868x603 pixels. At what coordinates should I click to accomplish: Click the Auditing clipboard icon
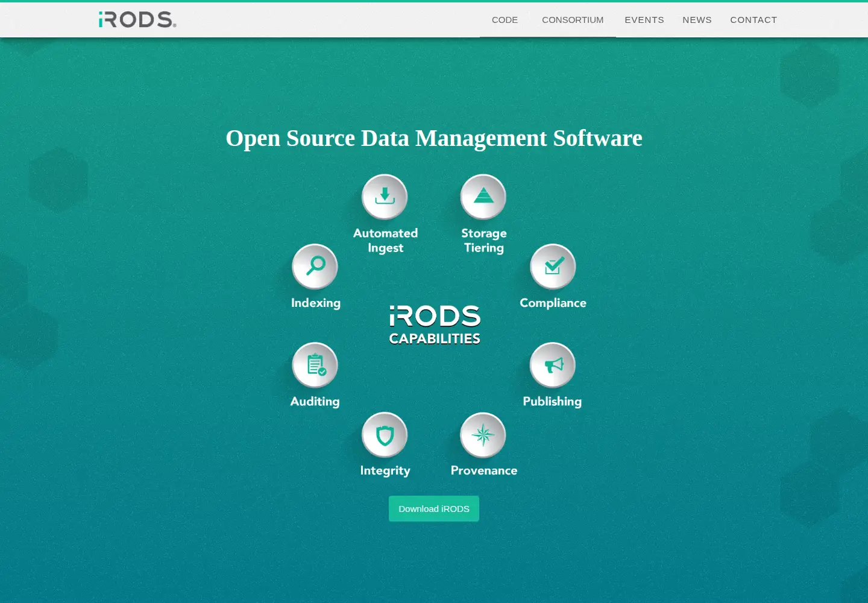tap(315, 365)
